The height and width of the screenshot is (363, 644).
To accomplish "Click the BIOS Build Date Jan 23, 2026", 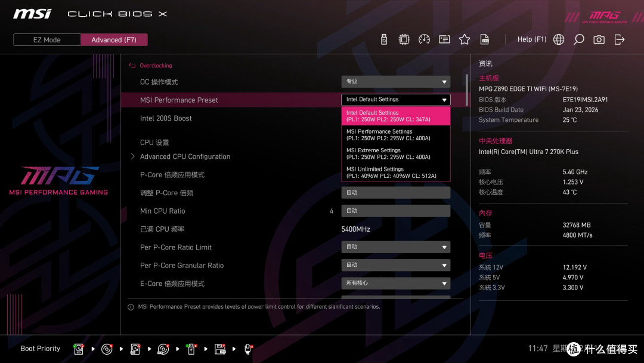I will [580, 110].
